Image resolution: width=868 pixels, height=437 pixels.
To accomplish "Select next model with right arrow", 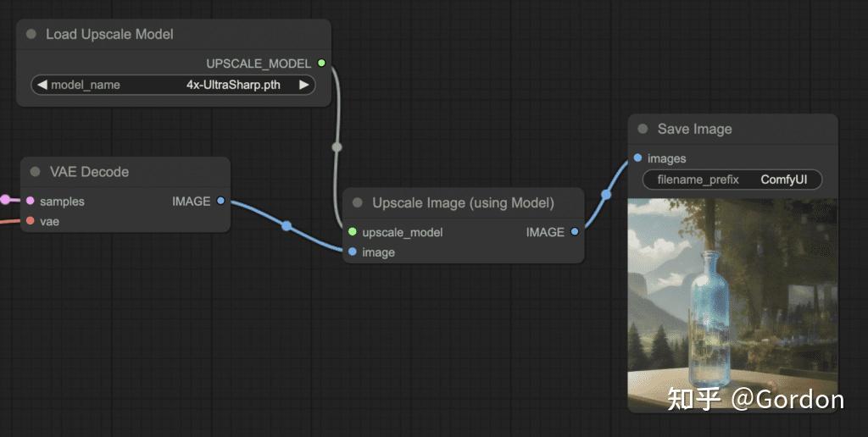I will pos(304,85).
